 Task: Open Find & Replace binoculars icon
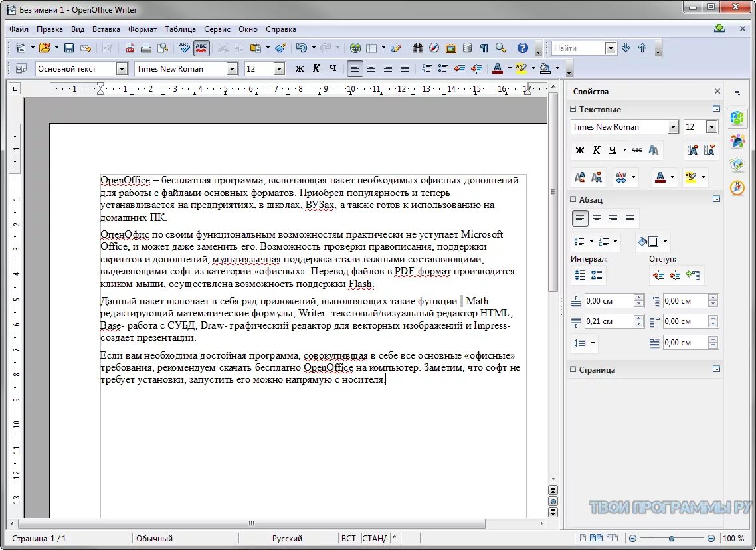pyautogui.click(x=418, y=48)
